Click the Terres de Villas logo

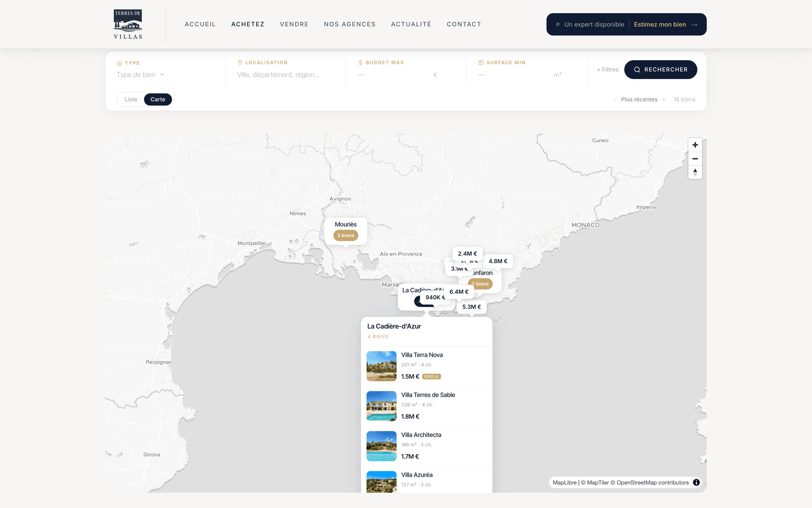coord(128,24)
